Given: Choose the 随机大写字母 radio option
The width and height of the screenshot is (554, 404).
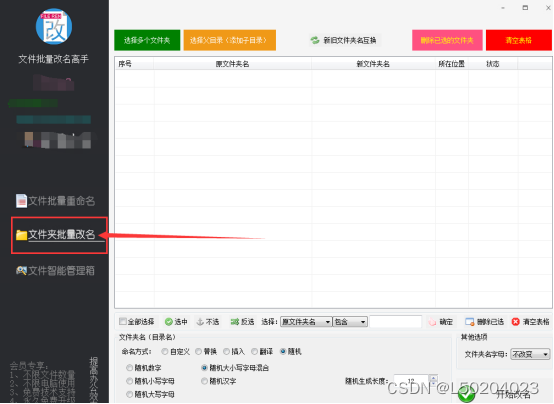Looking at the screenshot, I should (130, 394).
